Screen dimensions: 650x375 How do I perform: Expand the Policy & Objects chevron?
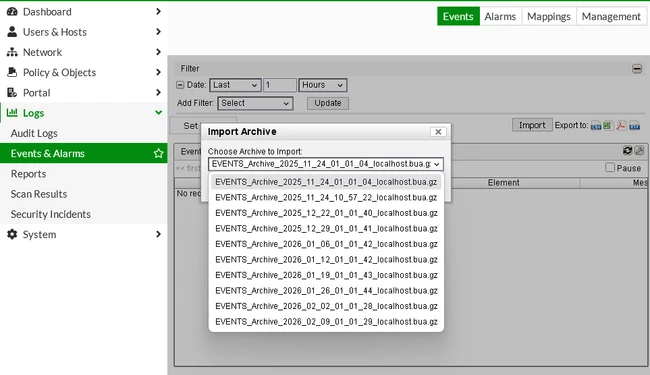pos(158,72)
